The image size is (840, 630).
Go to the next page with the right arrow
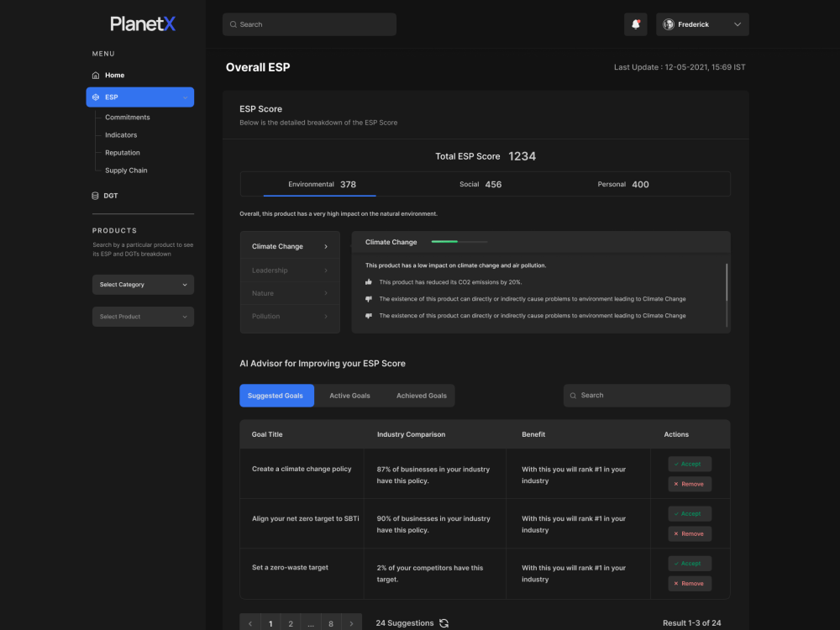pyautogui.click(x=351, y=623)
